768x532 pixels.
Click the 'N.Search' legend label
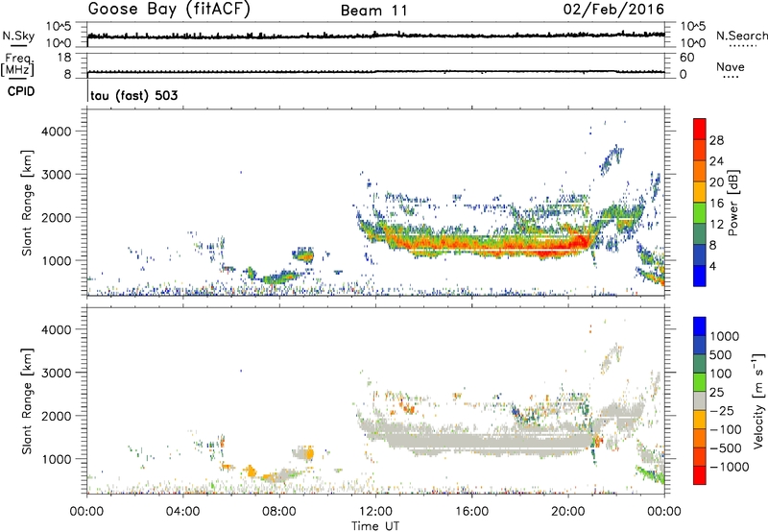[x=741, y=36]
